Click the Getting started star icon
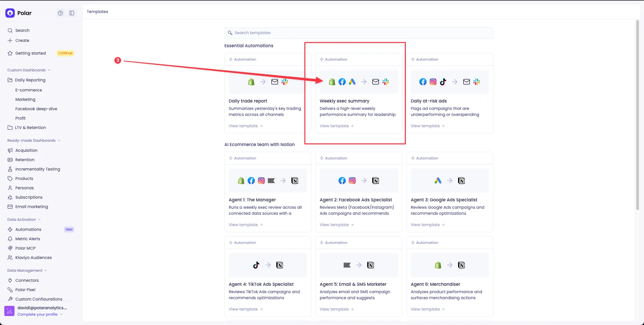Viewport: 644px width, 325px height. (x=10, y=53)
